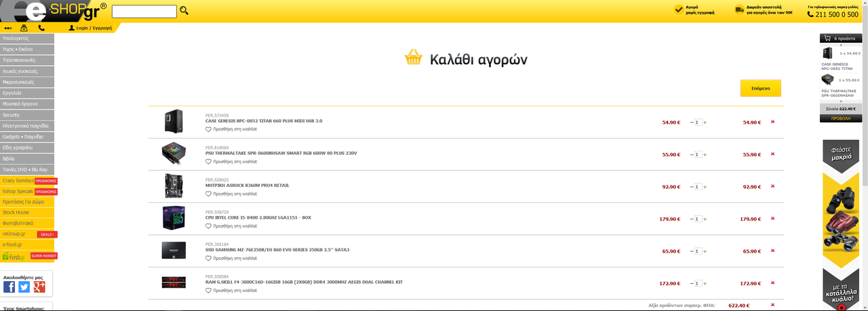The height and width of the screenshot is (311, 868).
Task: Click the search magnifier icon
Action: tap(184, 11)
